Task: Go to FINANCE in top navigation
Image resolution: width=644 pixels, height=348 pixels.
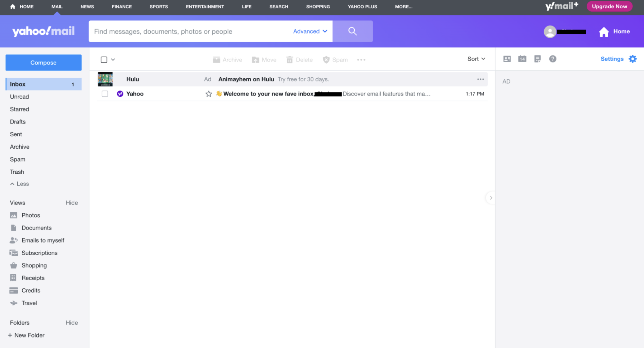Action: click(122, 7)
